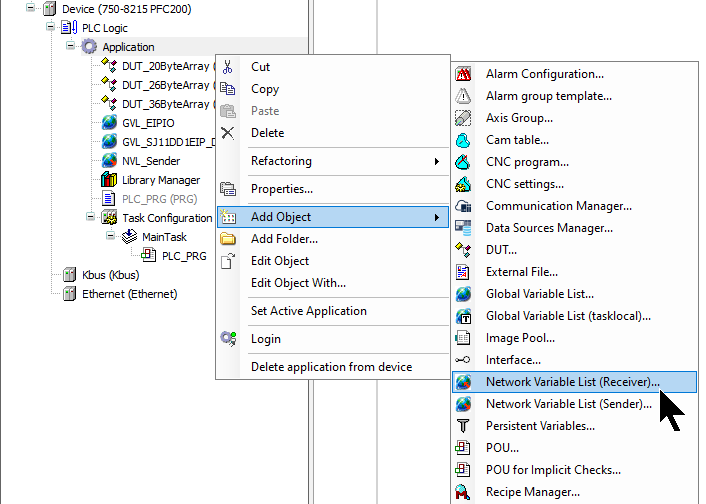Select GVL_EIPIO in the tree
706x504 pixels.
pyautogui.click(x=148, y=123)
